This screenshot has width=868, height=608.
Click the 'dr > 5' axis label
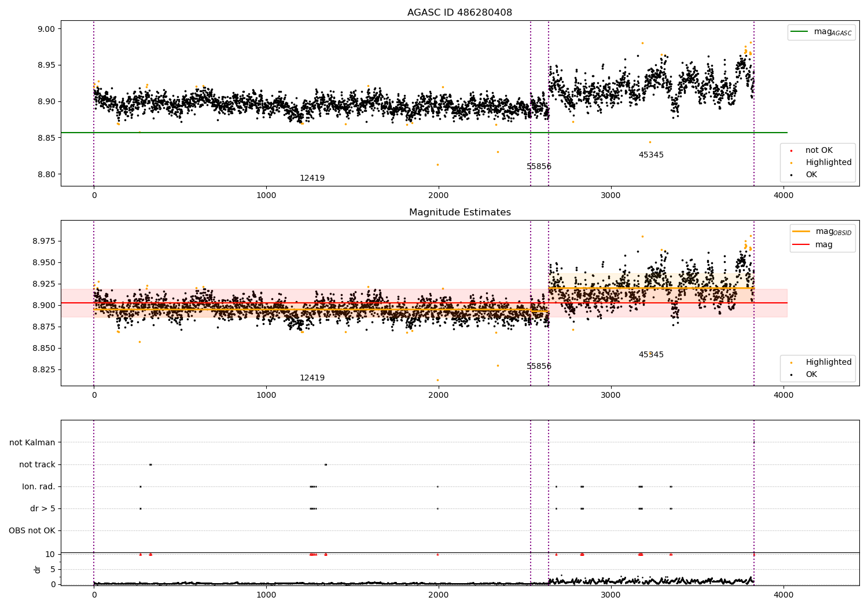(x=43, y=509)
